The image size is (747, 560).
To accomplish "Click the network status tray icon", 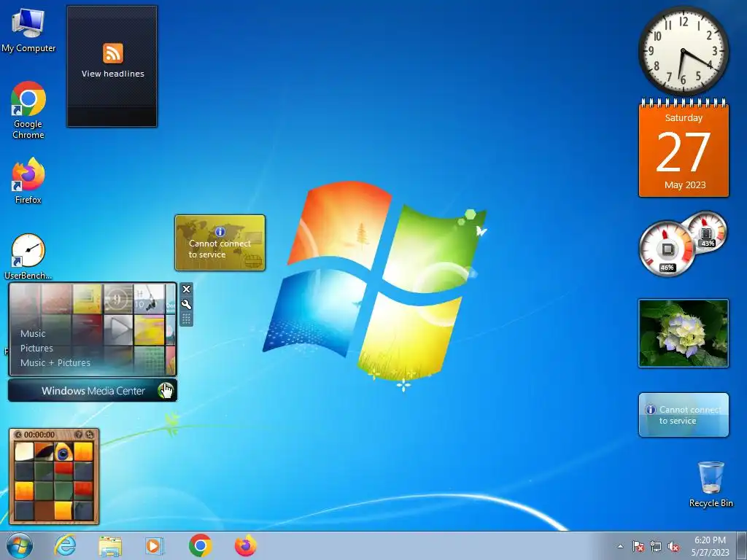I will pyautogui.click(x=656, y=547).
